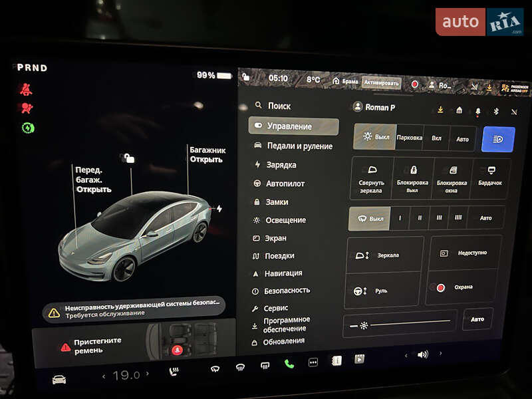The height and width of the screenshot is (399, 532).
Task: Tap the front defrost icon
Action: point(239,366)
